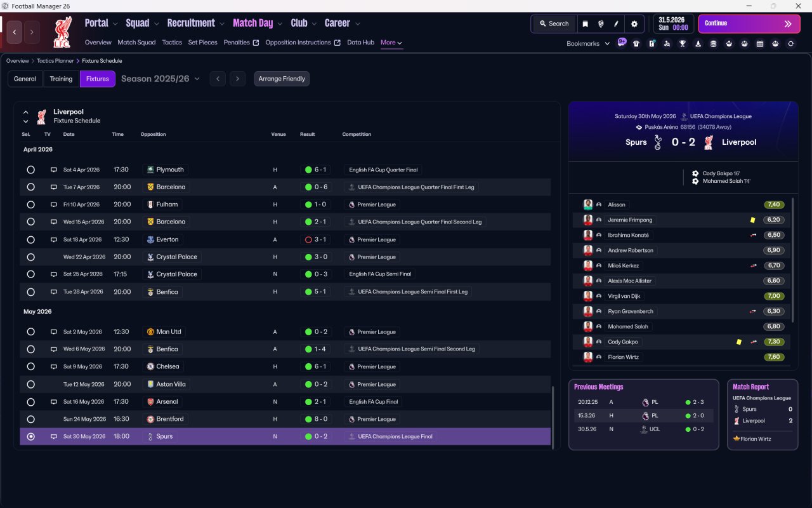Click the shirt bookmark icon
This screenshot has width=812, height=508.
coord(636,44)
